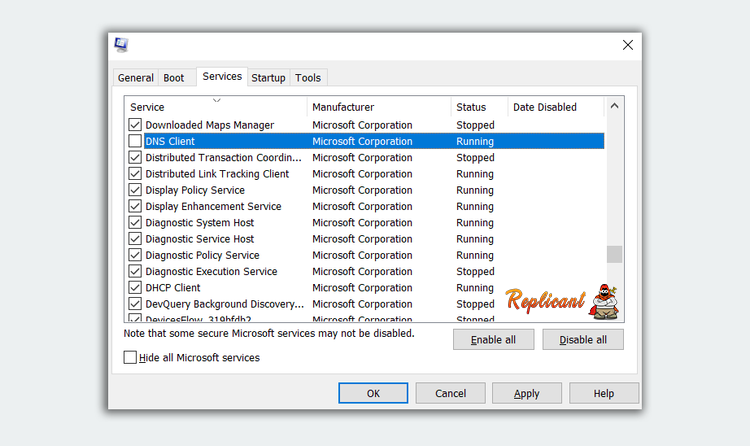This screenshot has height=446, width=750.
Task: Click Running status of DHCP Client
Action: click(x=475, y=288)
